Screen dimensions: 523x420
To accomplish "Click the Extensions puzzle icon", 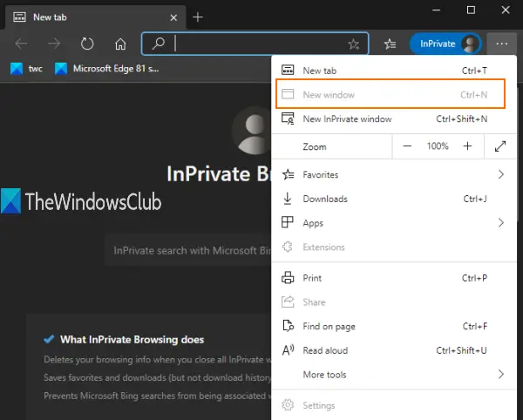I will [288, 247].
